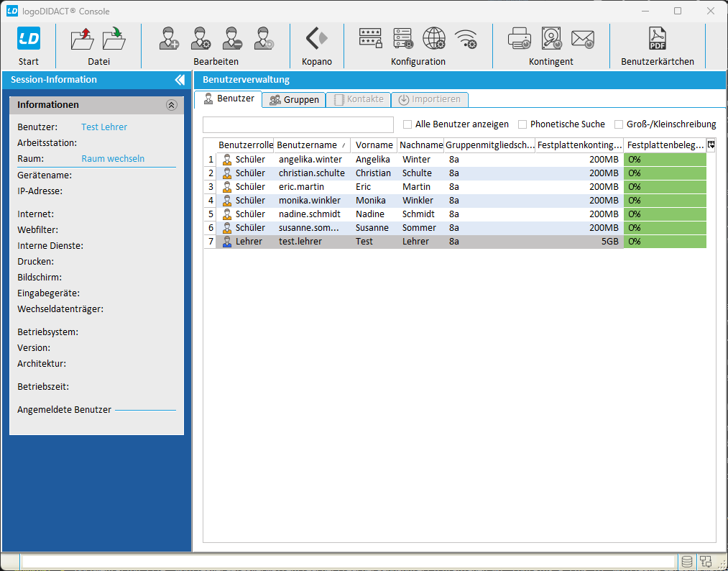The image size is (728, 571).
Task: Switch to the Kontakte tab
Action: pos(358,99)
